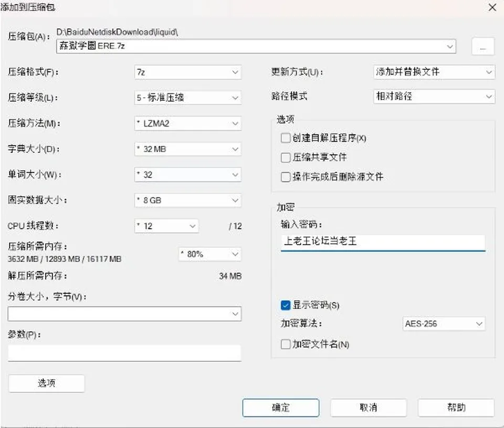Open the 选项 options button

point(47,383)
